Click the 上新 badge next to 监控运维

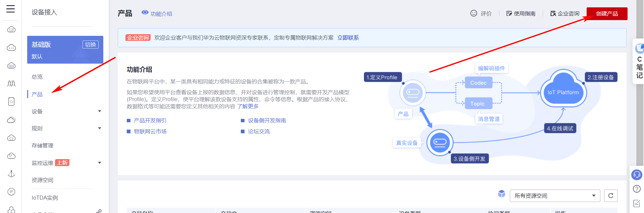[x=62, y=163]
